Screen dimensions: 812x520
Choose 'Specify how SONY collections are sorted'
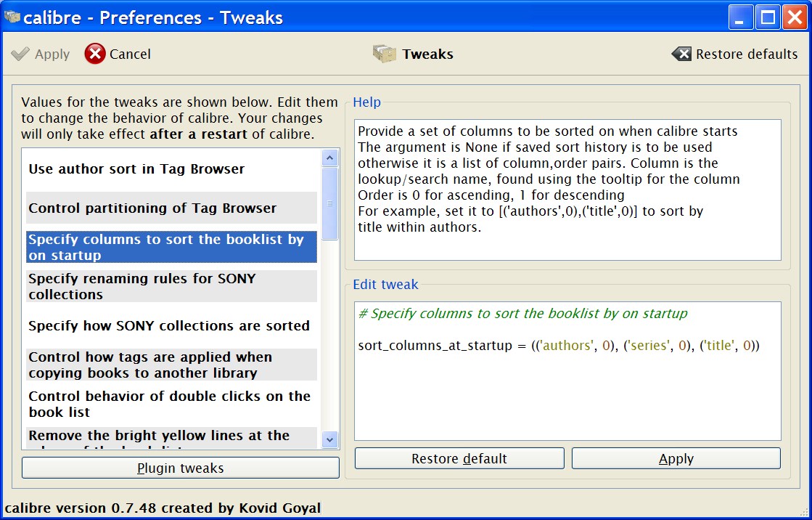169,326
